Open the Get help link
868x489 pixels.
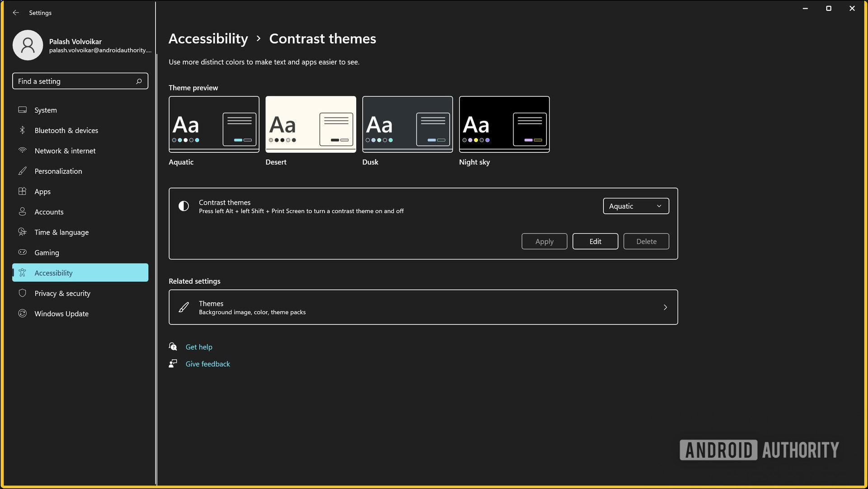[x=198, y=346]
